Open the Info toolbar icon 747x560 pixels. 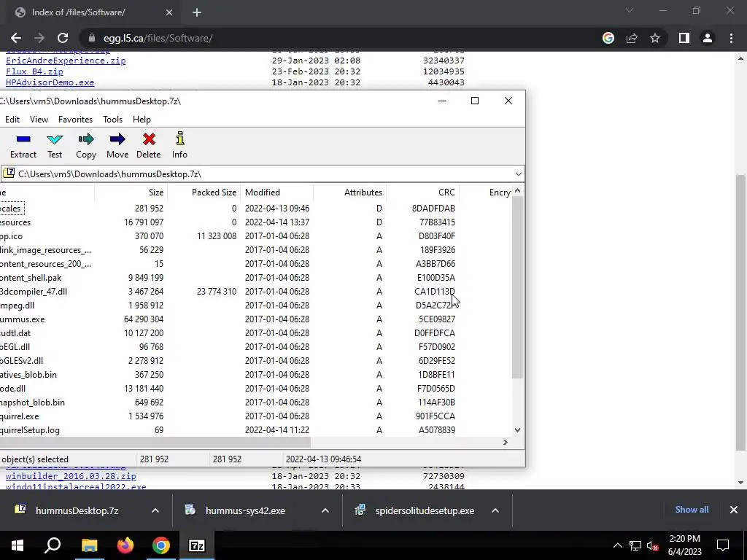(x=179, y=145)
